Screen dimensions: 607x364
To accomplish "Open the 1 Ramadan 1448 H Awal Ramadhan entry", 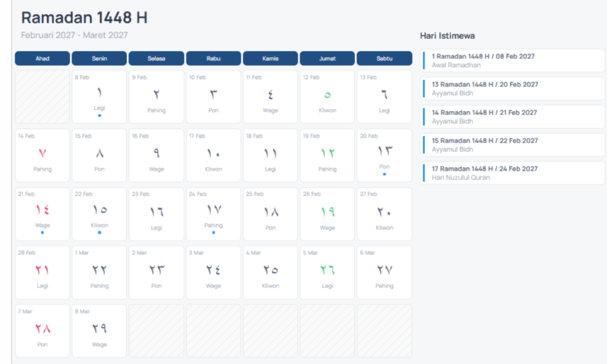I will coord(512,60).
